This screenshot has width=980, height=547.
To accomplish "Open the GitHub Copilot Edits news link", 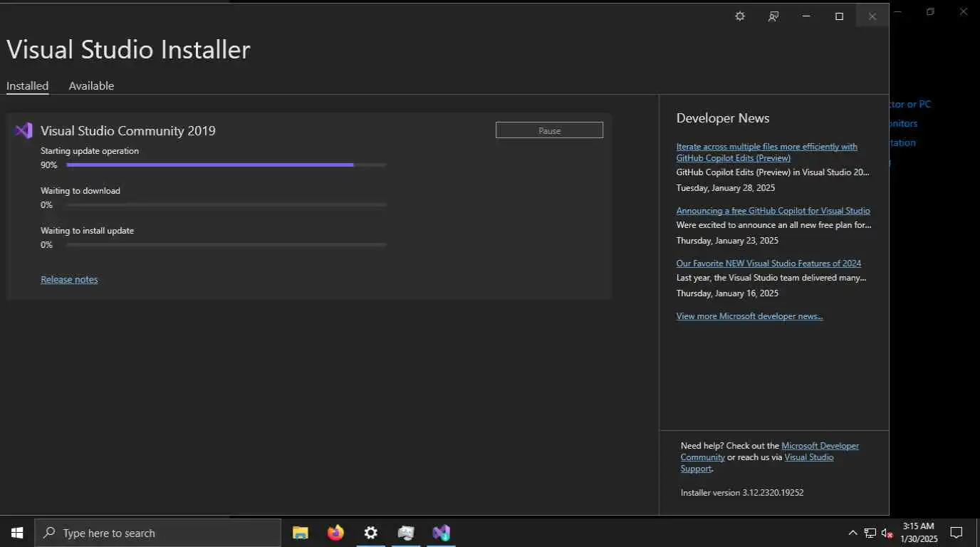I will [766, 152].
